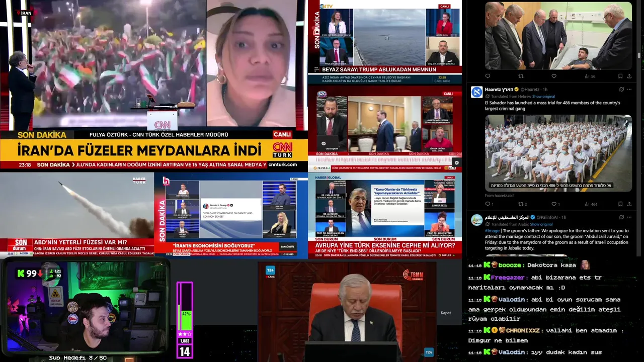The width and height of the screenshot is (644, 362).
Task: Share the Haaretz El Salvador tweet
Action: (629, 204)
